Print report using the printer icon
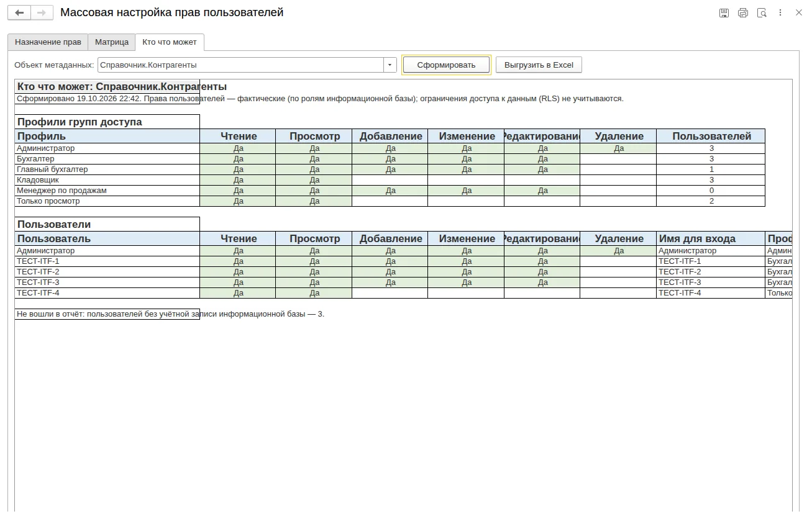This screenshot has height=519, width=812. 743,12
